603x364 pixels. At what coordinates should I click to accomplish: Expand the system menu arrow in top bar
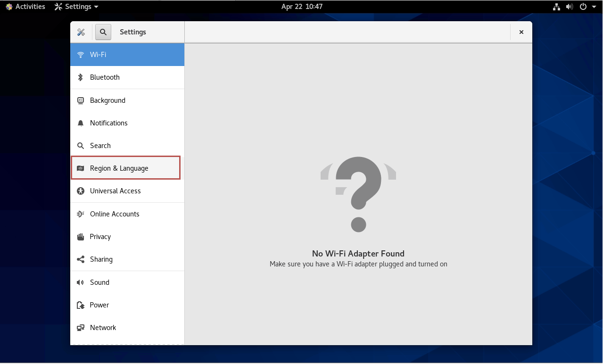click(x=594, y=7)
